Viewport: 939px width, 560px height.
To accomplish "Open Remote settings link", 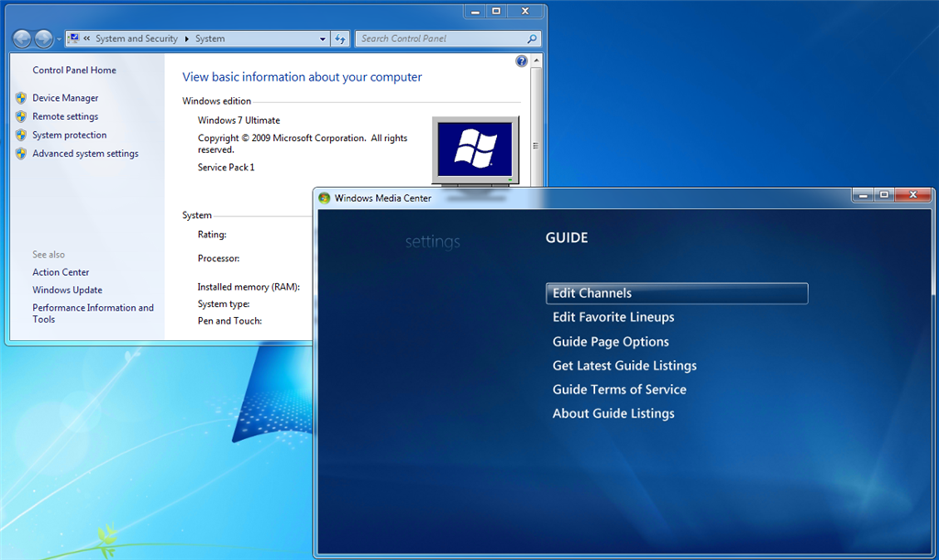I will tap(65, 116).
